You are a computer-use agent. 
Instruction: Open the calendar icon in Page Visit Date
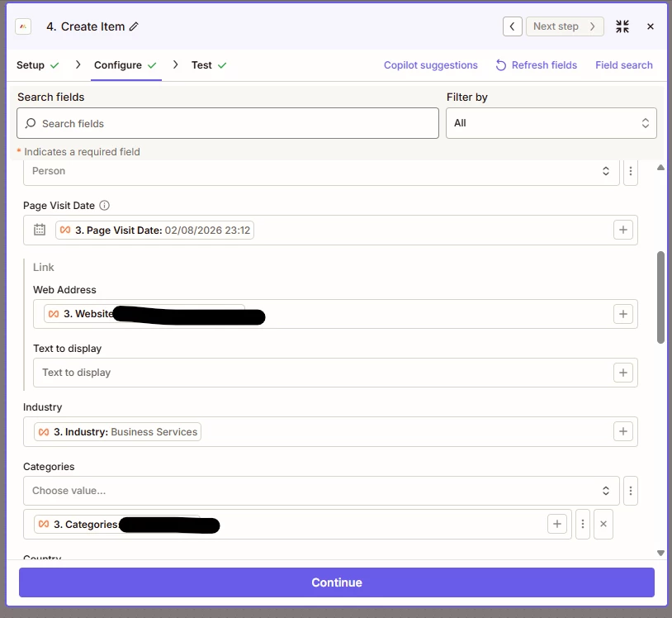(40, 230)
